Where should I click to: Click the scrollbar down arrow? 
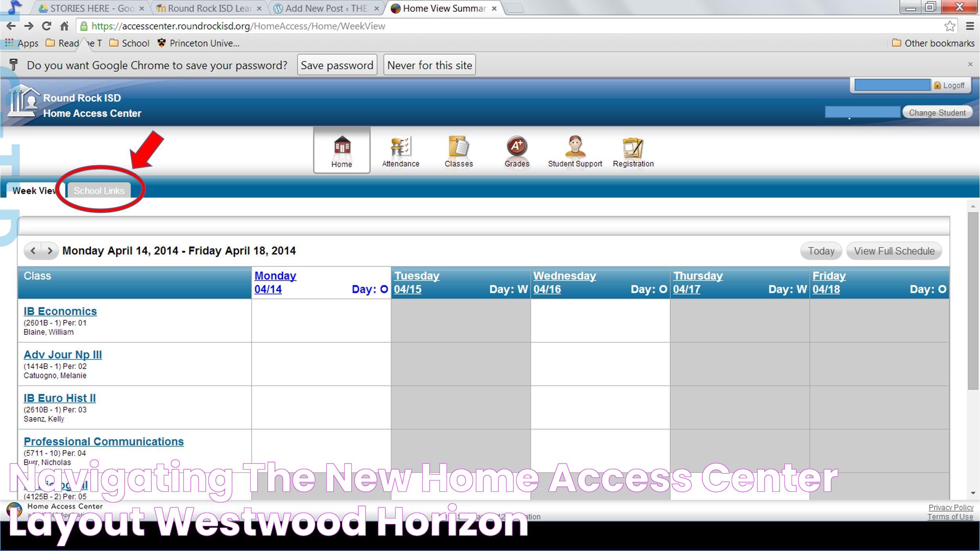(x=973, y=493)
